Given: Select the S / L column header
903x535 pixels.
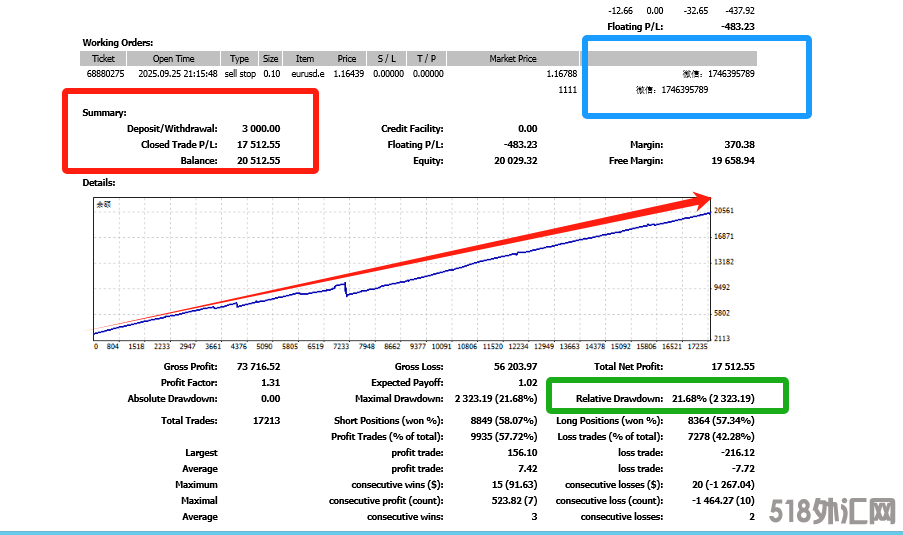Looking at the screenshot, I should click(386, 59).
